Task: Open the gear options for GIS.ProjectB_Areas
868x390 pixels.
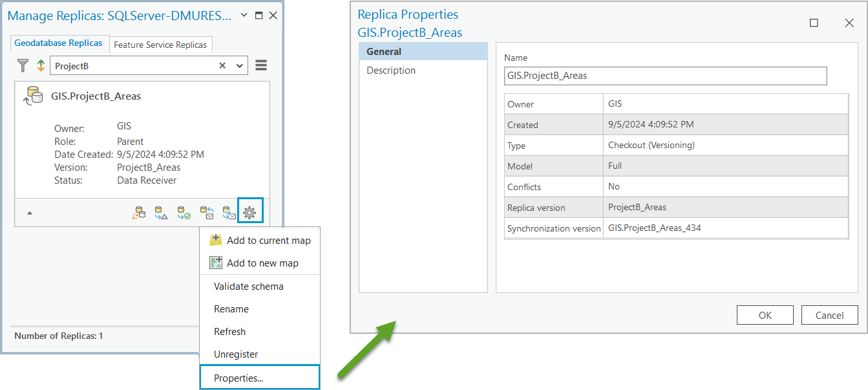Action: tap(250, 211)
